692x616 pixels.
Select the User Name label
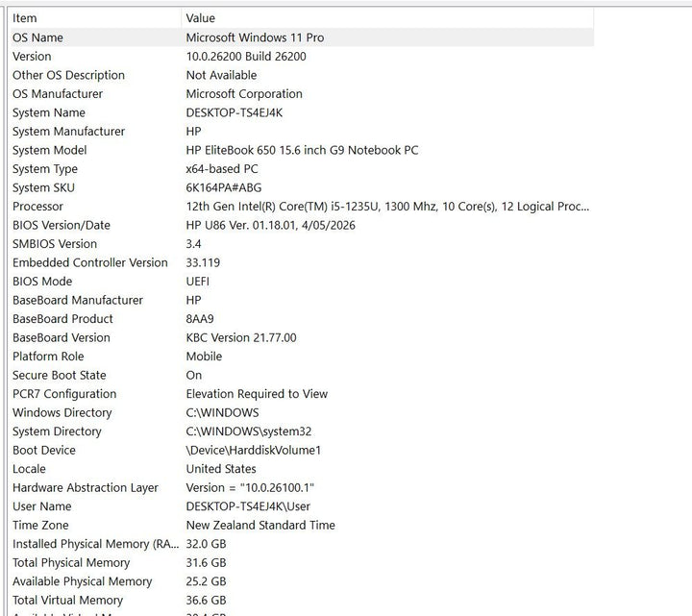(42, 506)
